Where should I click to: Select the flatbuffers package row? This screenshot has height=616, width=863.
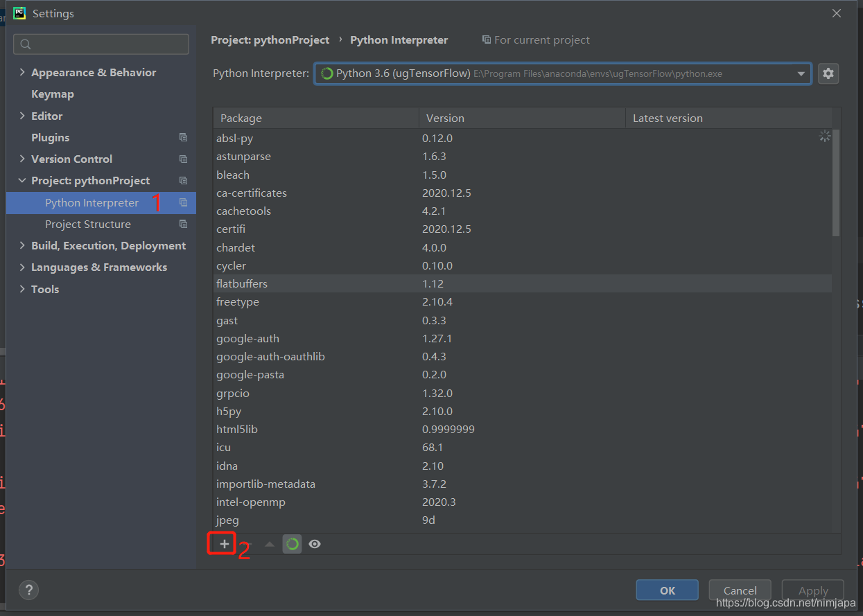click(x=523, y=283)
